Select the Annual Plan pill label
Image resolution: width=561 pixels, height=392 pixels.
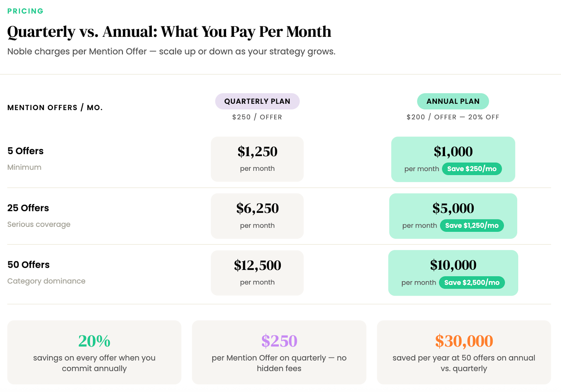[x=453, y=101]
